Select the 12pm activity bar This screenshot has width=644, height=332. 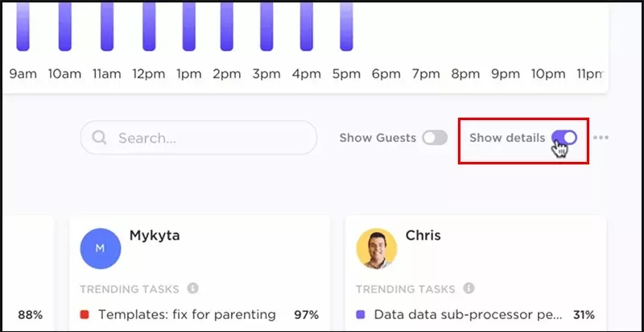[149, 26]
